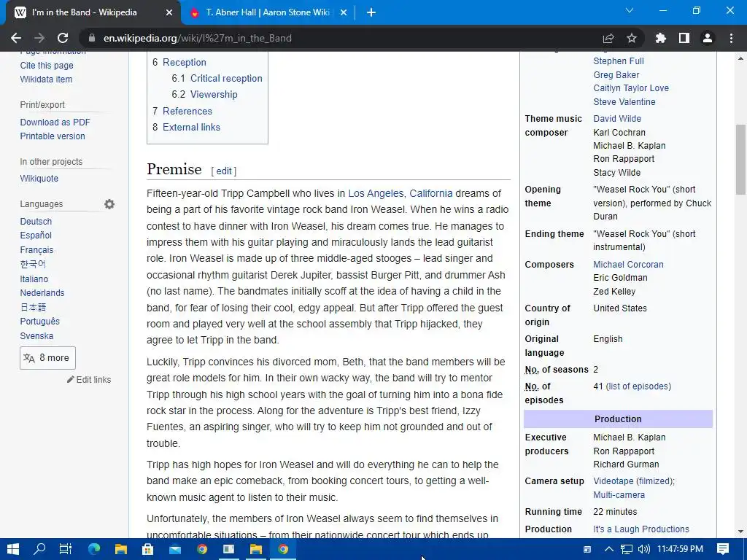
Task: Open the notification center icon
Action: (x=723, y=549)
